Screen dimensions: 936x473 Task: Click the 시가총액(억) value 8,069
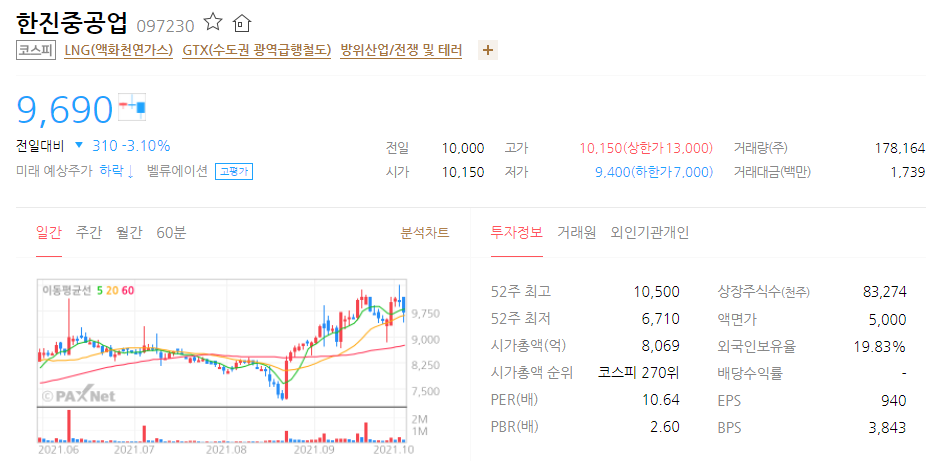(x=660, y=346)
